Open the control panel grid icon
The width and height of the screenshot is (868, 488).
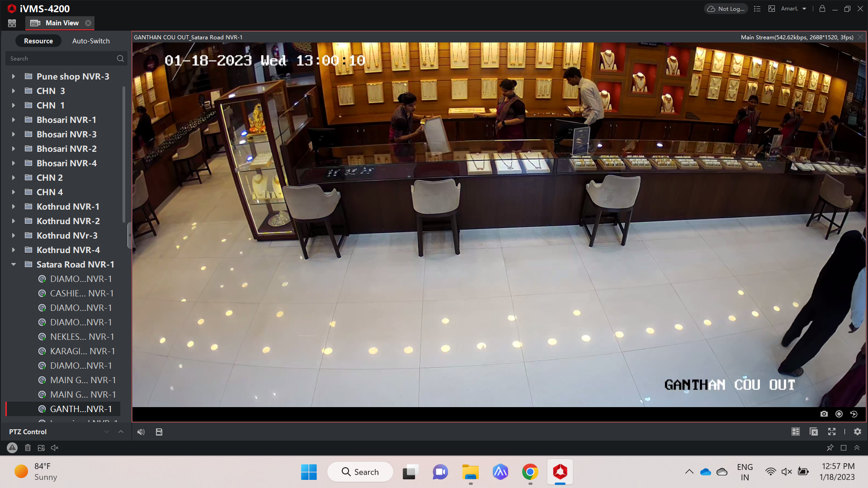click(x=12, y=23)
